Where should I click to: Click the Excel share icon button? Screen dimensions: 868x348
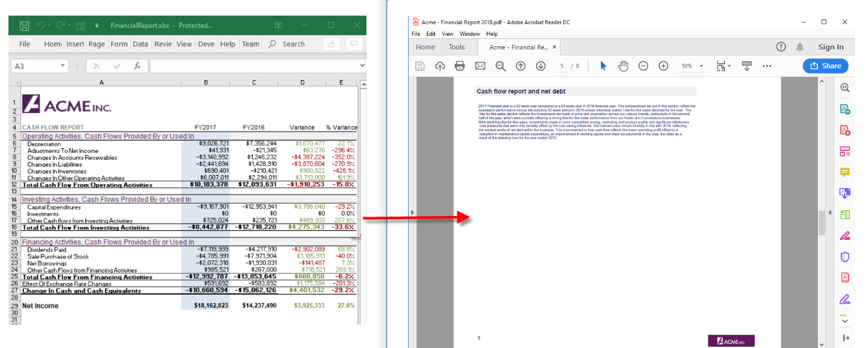tap(331, 44)
